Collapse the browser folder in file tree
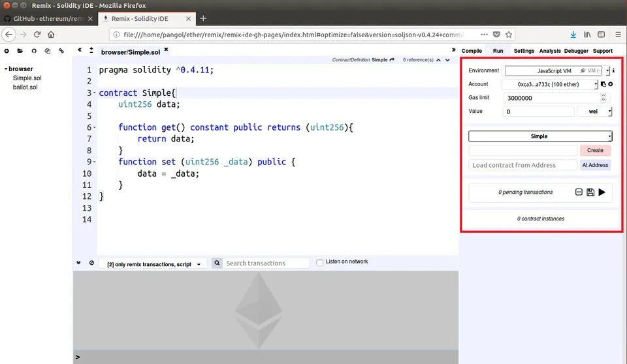This screenshot has height=364, width=627. pyautogui.click(x=6, y=68)
